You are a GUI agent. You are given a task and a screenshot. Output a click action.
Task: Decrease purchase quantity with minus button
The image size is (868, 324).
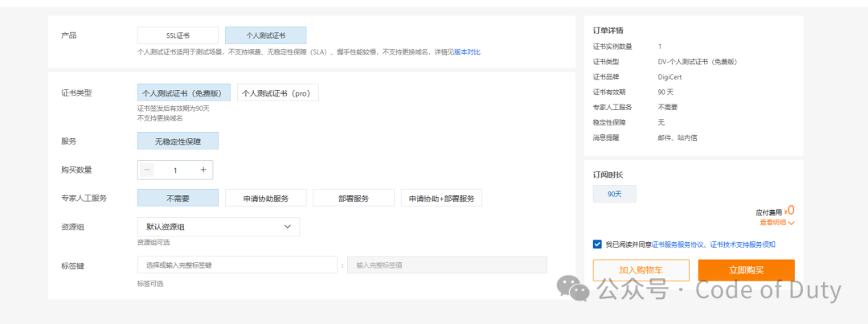[147, 170]
